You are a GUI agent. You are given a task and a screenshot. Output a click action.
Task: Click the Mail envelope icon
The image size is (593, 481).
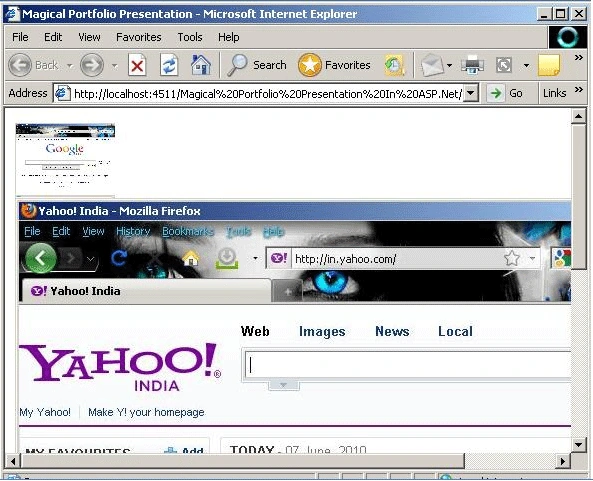[x=432, y=65]
